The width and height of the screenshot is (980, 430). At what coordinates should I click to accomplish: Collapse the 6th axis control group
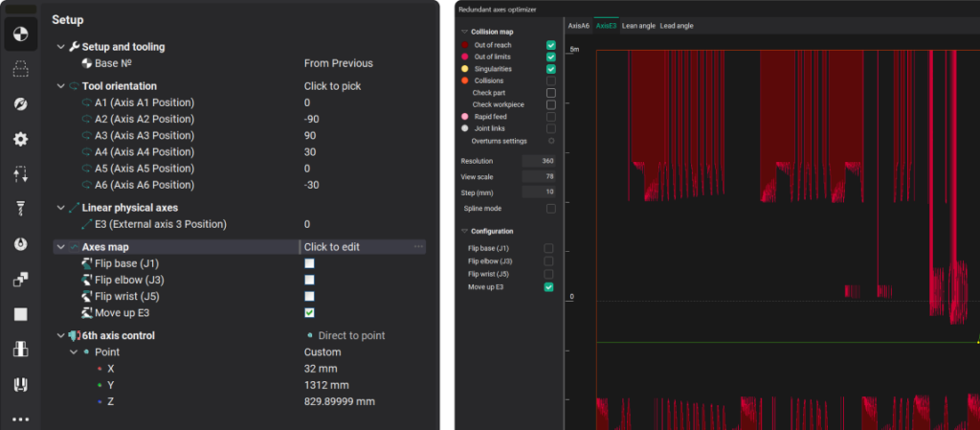click(x=62, y=336)
